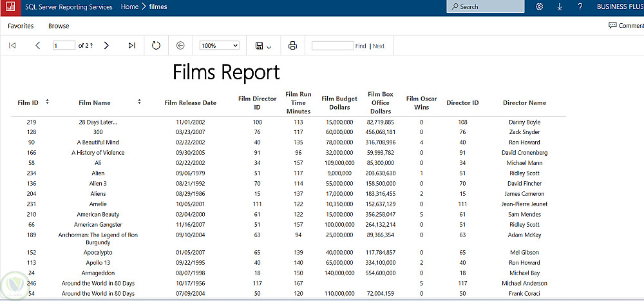Go to the first report page
The width and height of the screenshot is (644, 301).
click(12, 46)
